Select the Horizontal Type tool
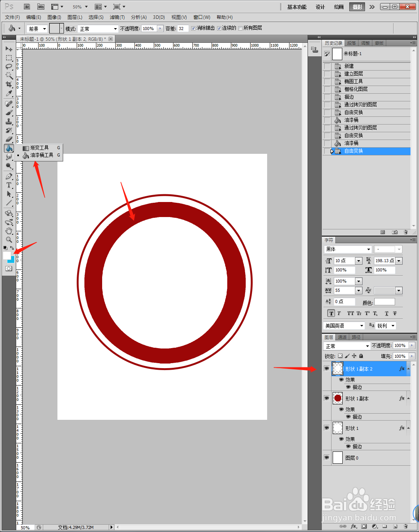 click(x=9, y=185)
